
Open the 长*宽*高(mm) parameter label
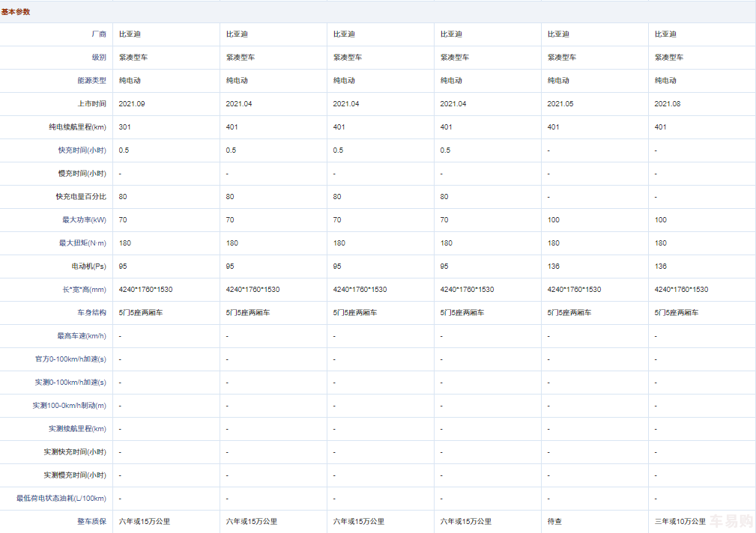[84, 290]
